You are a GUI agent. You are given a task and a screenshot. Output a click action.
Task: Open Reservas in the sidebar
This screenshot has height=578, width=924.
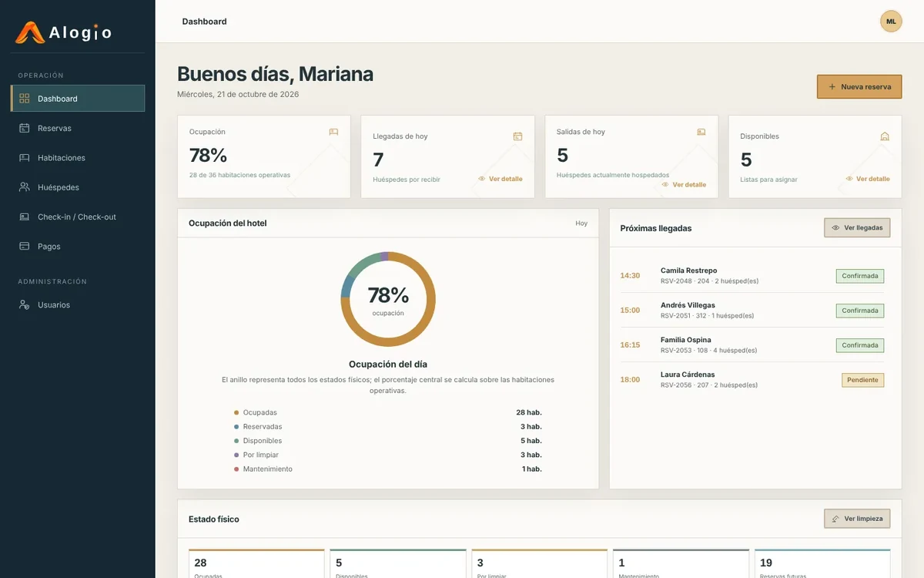pos(78,128)
